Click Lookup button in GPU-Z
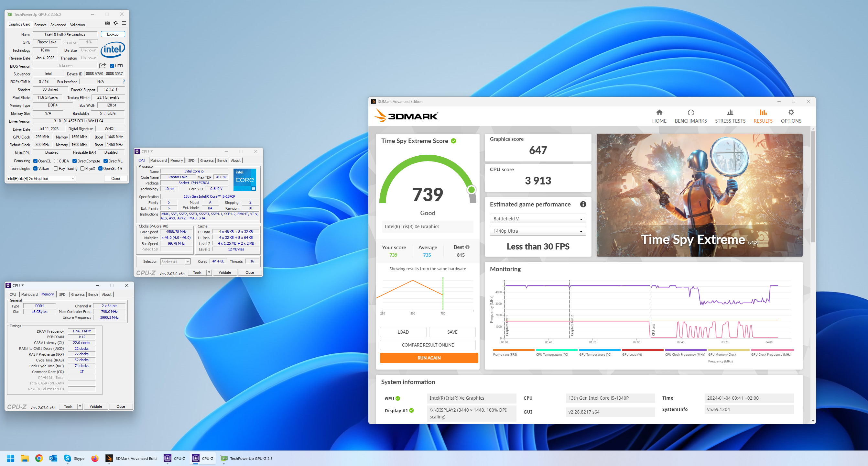This screenshot has height=466, width=868. click(113, 34)
